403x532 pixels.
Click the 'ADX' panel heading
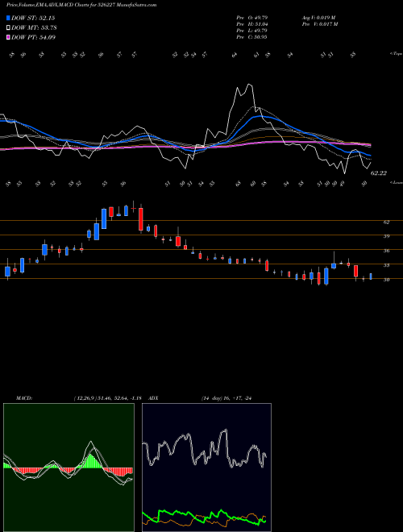pos(153,398)
